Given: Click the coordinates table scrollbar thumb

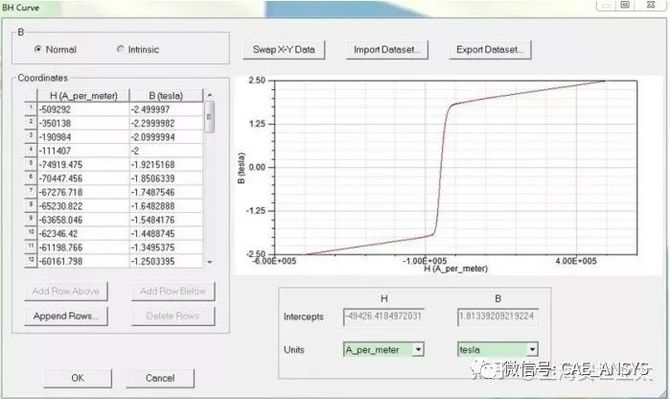Looking at the screenshot, I should point(209,117).
